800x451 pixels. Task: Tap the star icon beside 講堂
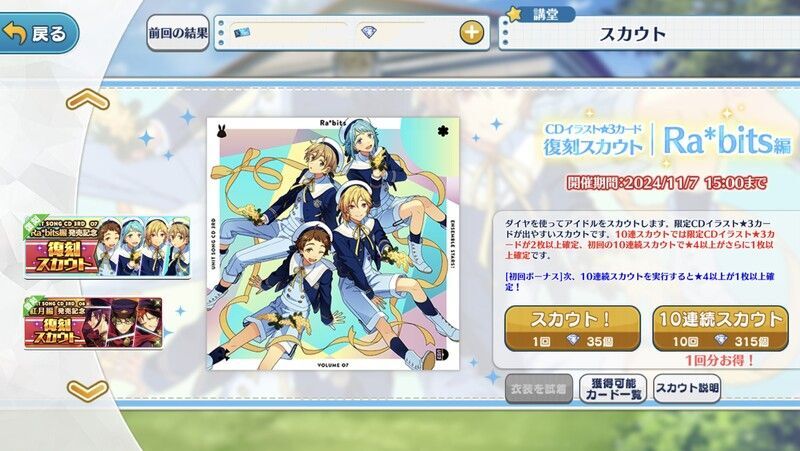(514, 14)
